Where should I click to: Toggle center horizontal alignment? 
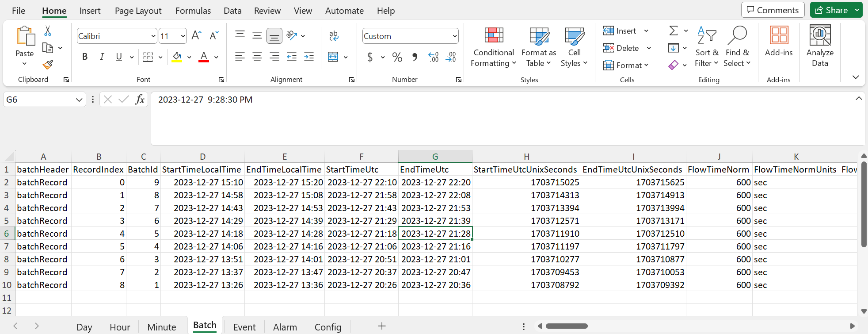coord(257,57)
